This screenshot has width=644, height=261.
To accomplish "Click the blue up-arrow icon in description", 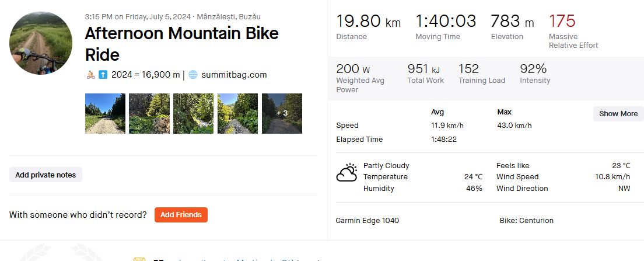I will [x=103, y=75].
